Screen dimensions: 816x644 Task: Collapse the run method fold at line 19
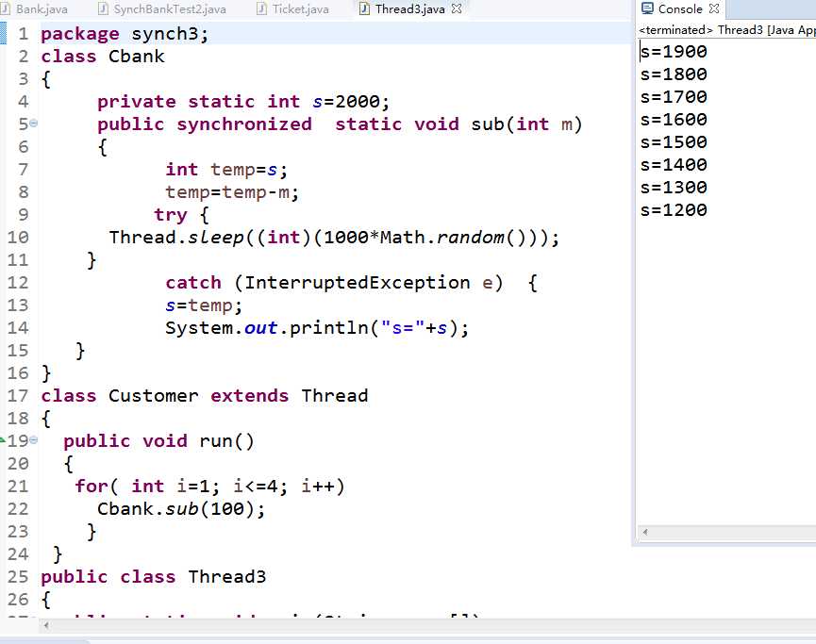34,440
